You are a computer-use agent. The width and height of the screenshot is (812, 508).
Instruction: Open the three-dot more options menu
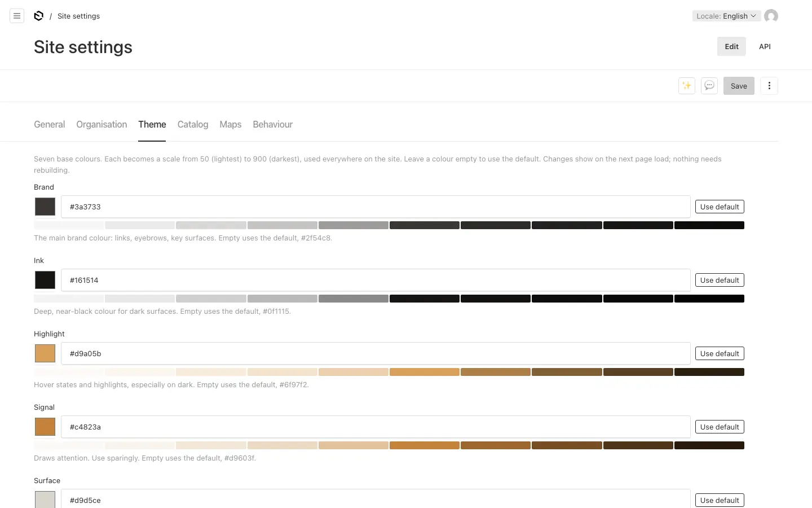pyautogui.click(x=769, y=86)
